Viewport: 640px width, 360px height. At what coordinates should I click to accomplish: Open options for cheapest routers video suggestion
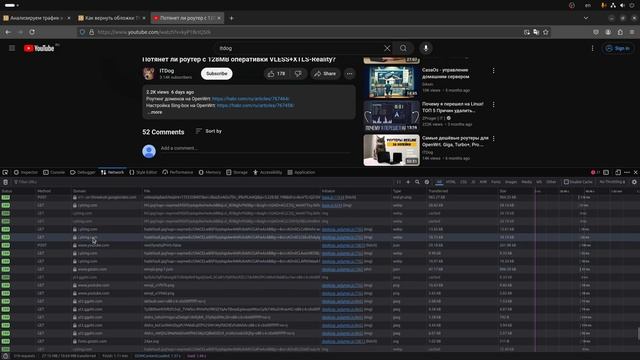pos(493,139)
